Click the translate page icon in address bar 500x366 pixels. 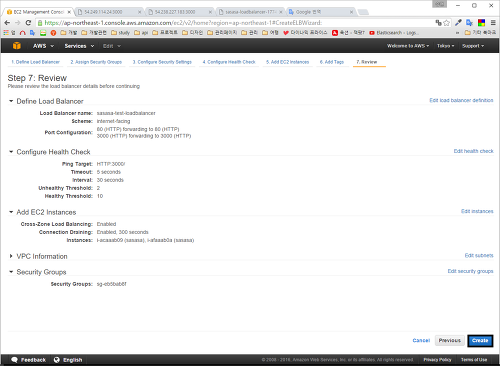point(438,23)
